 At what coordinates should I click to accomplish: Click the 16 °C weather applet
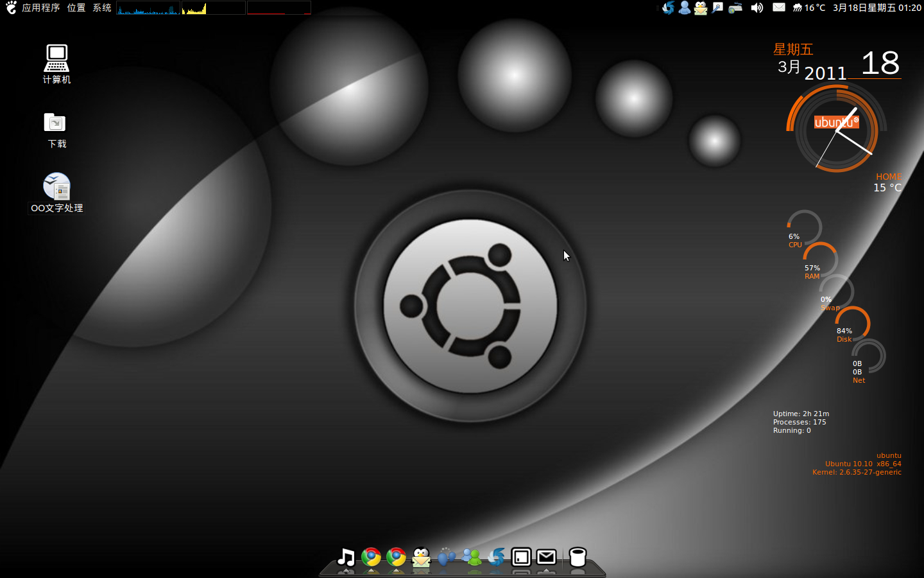(809, 8)
